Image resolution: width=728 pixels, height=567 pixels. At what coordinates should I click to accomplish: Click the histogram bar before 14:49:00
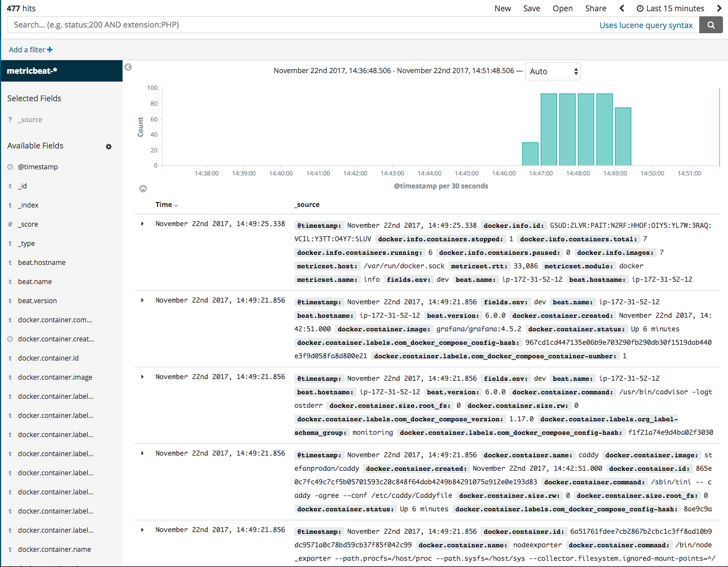point(604,129)
